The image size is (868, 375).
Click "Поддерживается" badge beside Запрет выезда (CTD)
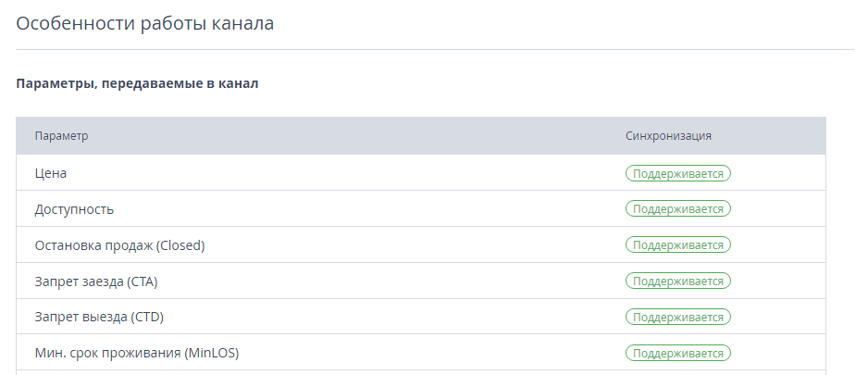[x=678, y=317]
